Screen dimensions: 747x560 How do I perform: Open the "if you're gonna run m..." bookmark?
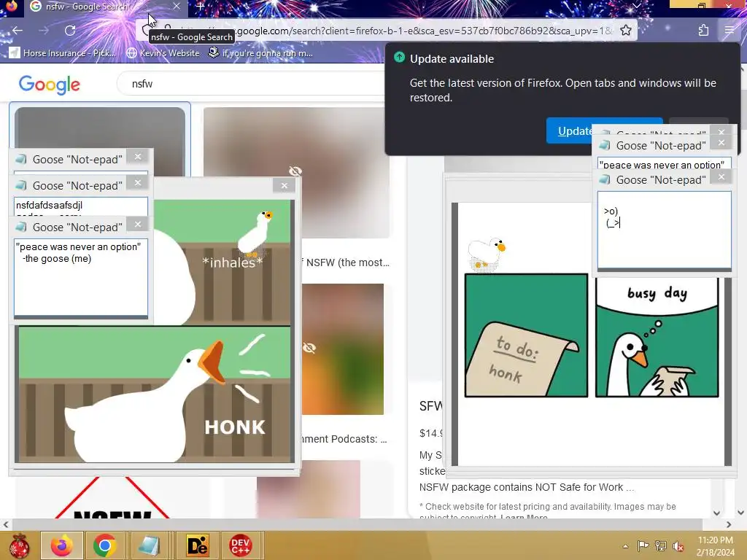260,52
